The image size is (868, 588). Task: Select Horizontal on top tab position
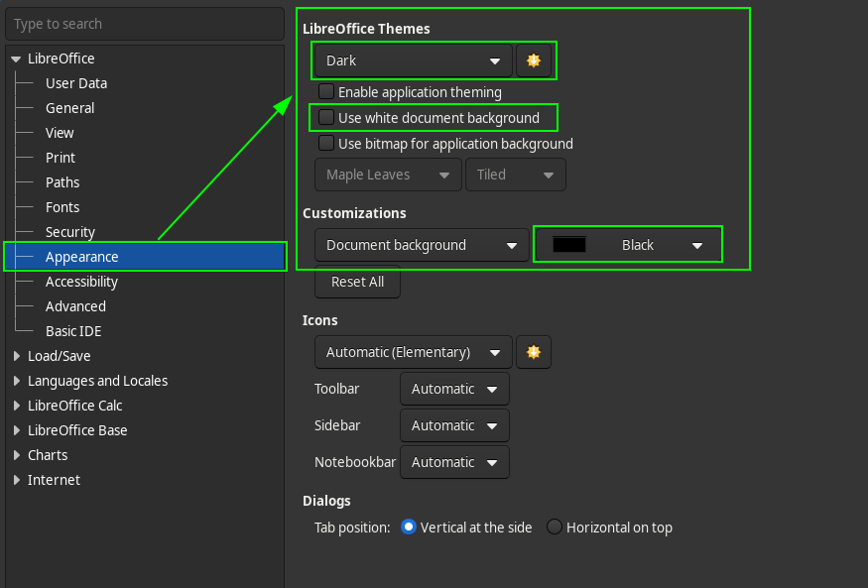555,528
